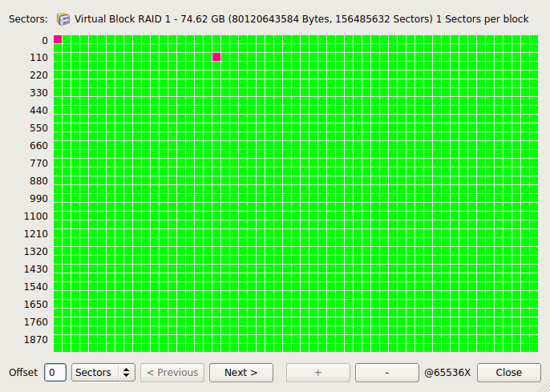Click the row label 550
The width and height of the screenshot is (550, 392).
(x=38, y=128)
